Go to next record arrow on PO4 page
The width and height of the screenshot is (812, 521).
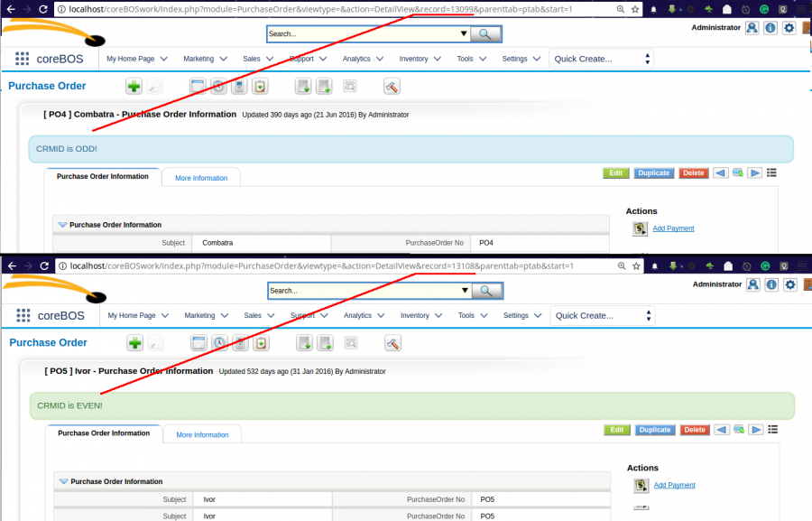click(754, 173)
